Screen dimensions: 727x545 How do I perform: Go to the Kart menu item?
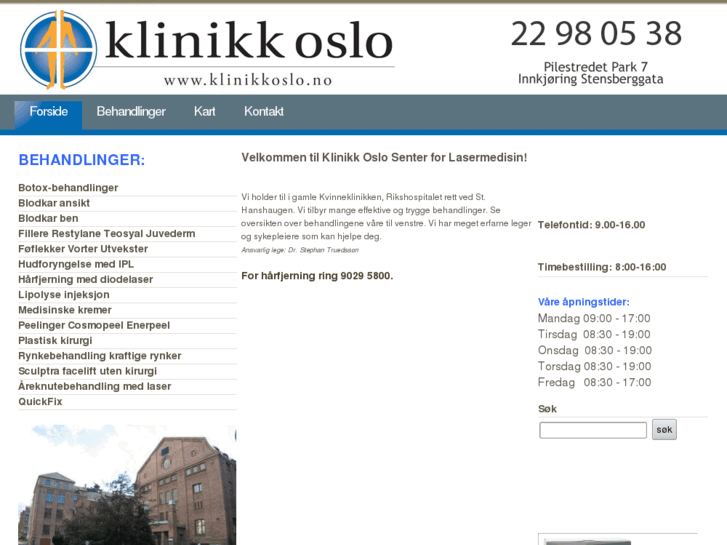click(x=204, y=112)
